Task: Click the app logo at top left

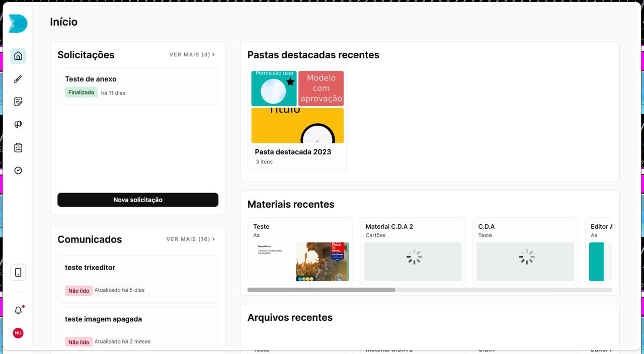Action: pos(18,24)
